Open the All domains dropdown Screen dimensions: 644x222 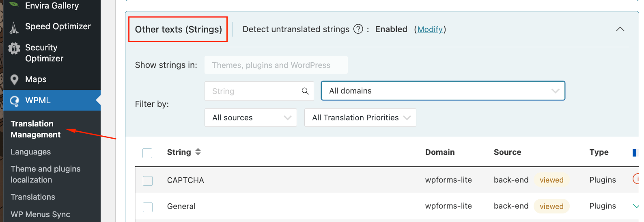[x=443, y=91]
